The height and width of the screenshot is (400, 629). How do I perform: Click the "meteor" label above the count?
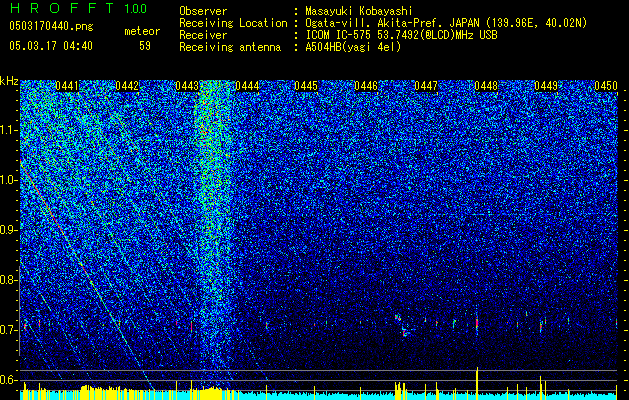tap(142, 31)
